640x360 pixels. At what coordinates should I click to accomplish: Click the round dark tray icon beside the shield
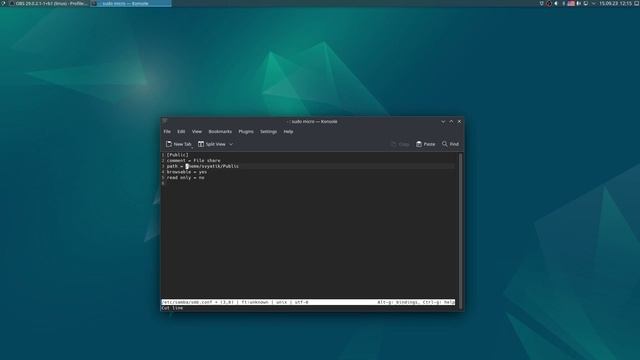coord(549,3)
